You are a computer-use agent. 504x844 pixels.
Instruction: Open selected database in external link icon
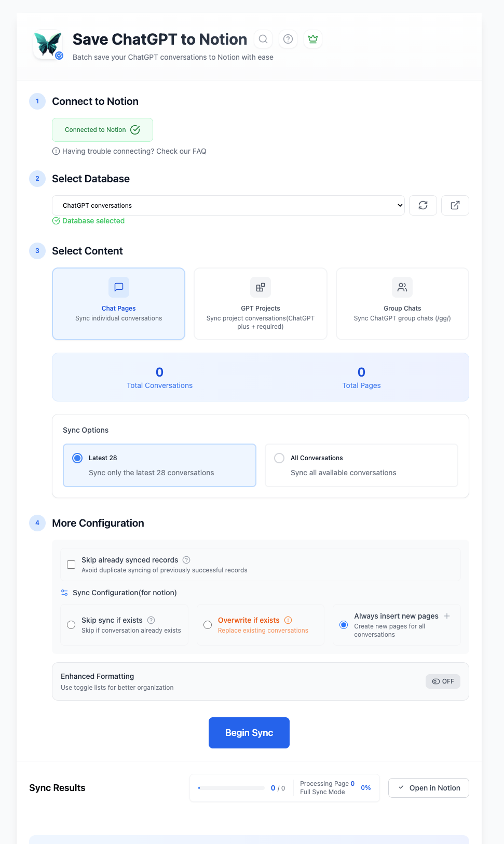[x=455, y=205]
